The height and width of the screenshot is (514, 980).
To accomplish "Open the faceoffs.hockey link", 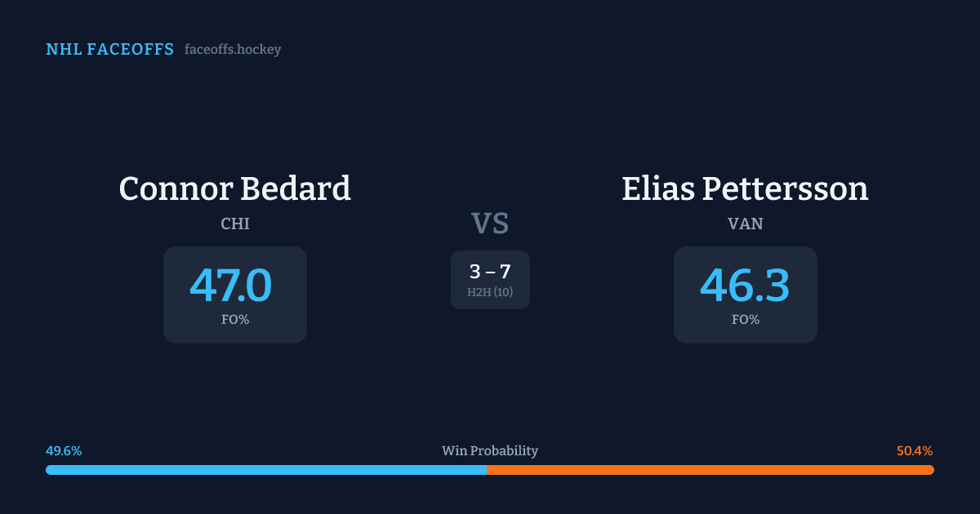I will [233, 50].
